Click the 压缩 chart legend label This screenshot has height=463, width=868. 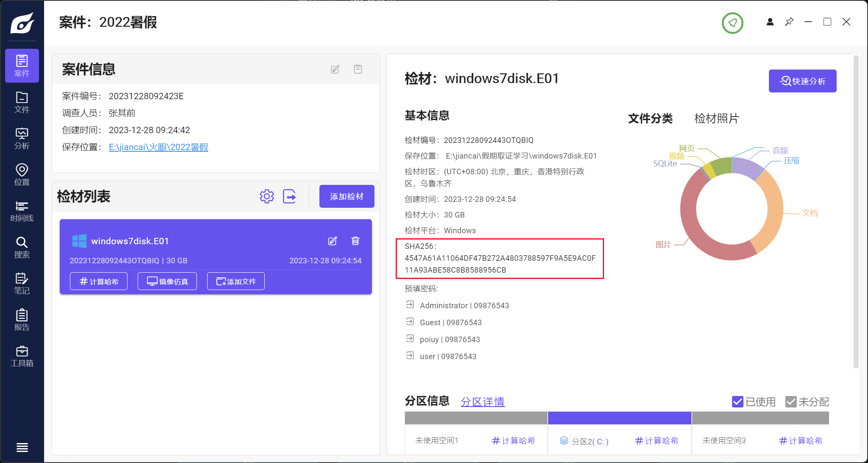click(791, 160)
